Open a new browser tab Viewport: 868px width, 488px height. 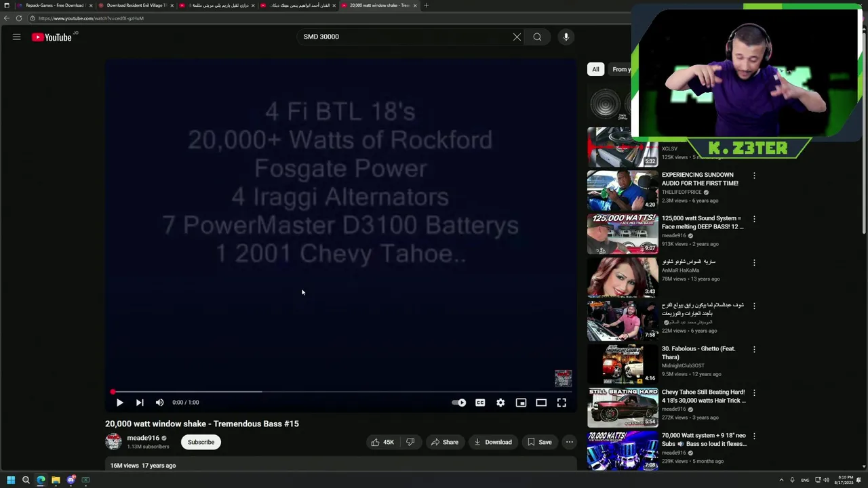(426, 5)
